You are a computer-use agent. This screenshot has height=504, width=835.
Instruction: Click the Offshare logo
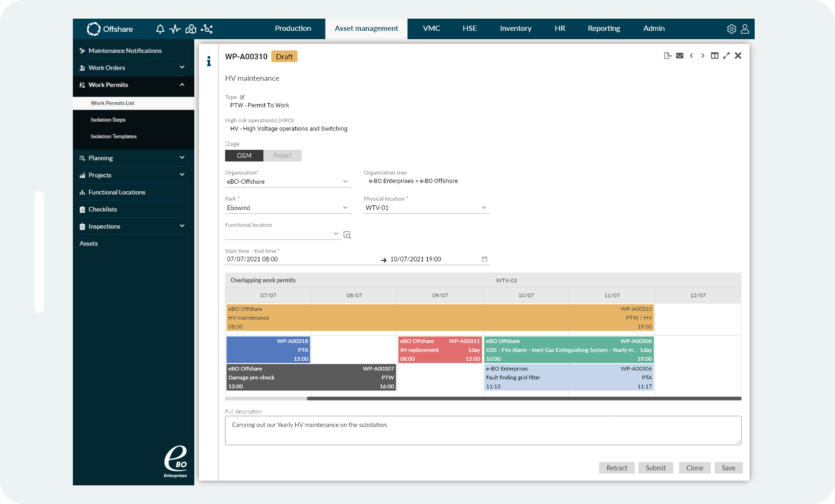110,29
